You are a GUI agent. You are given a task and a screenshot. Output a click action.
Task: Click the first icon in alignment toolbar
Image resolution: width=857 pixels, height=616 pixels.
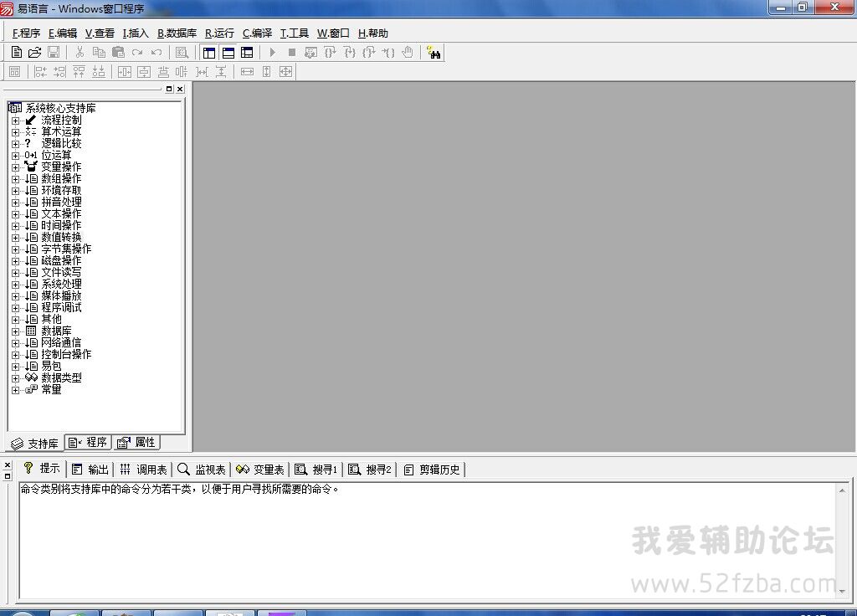tap(15, 72)
